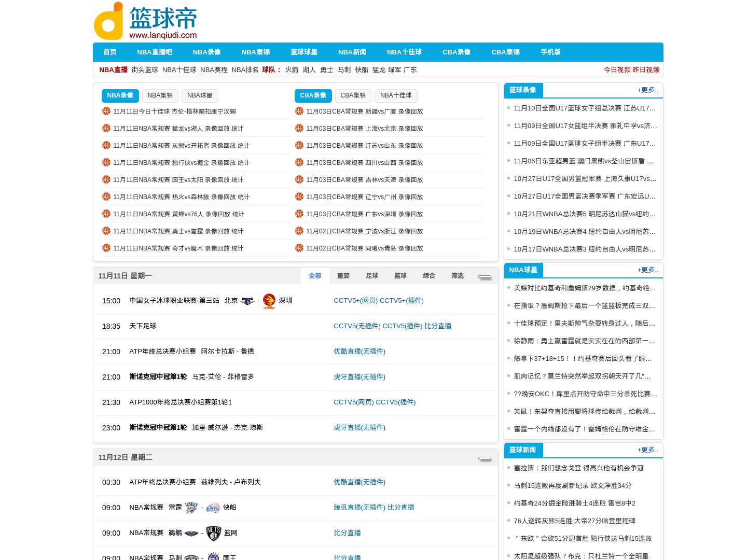Filter schedule by 足球 tab
Screen dimensions: 747x560
372,276
